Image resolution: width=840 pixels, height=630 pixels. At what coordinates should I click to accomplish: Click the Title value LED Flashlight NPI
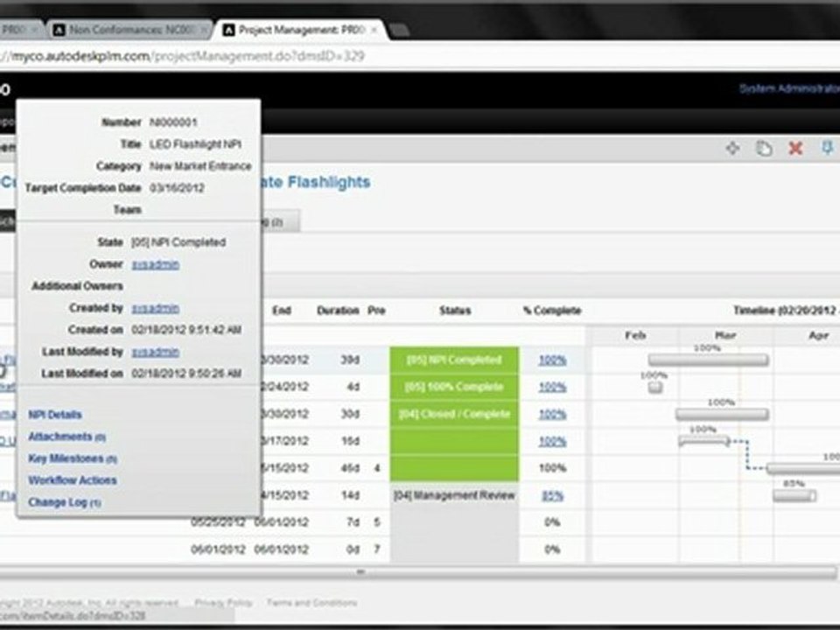point(195,144)
